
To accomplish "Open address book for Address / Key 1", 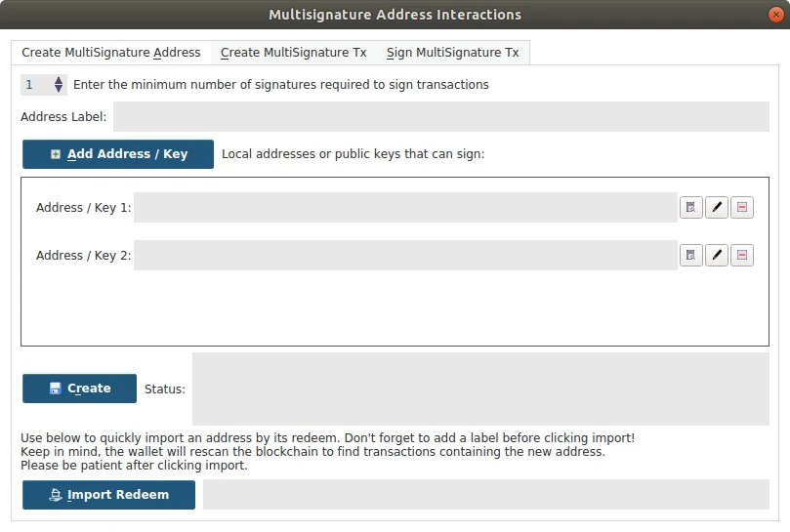I will 690,207.
